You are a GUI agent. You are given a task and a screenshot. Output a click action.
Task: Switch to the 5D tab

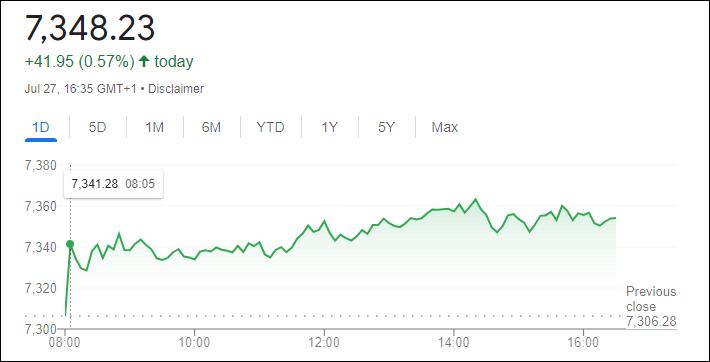[97, 127]
